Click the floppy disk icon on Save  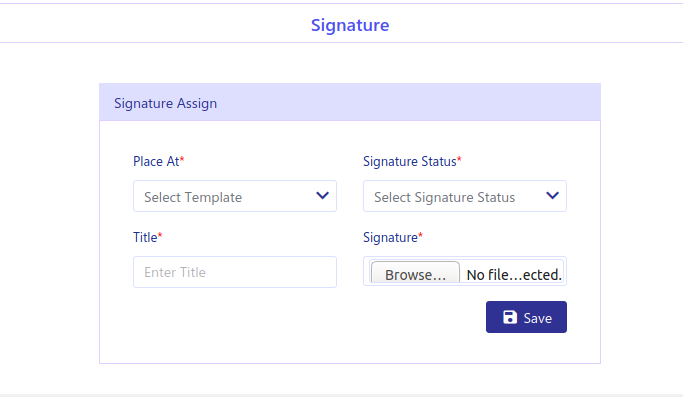point(510,317)
